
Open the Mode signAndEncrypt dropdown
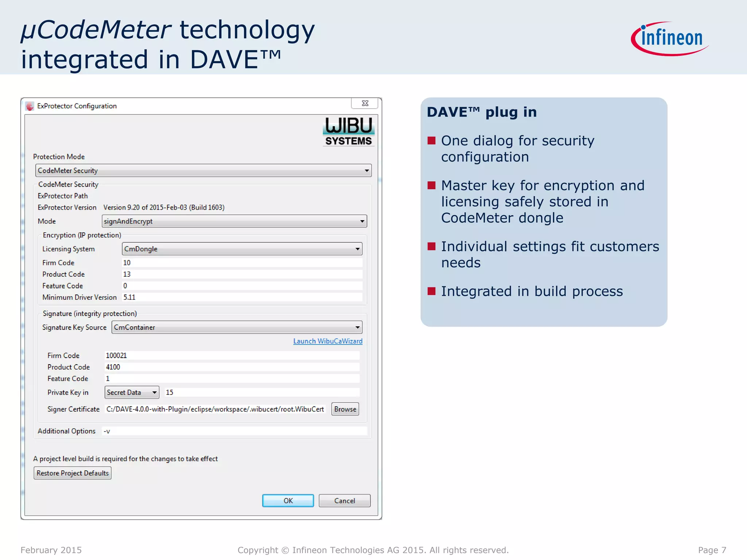click(234, 221)
